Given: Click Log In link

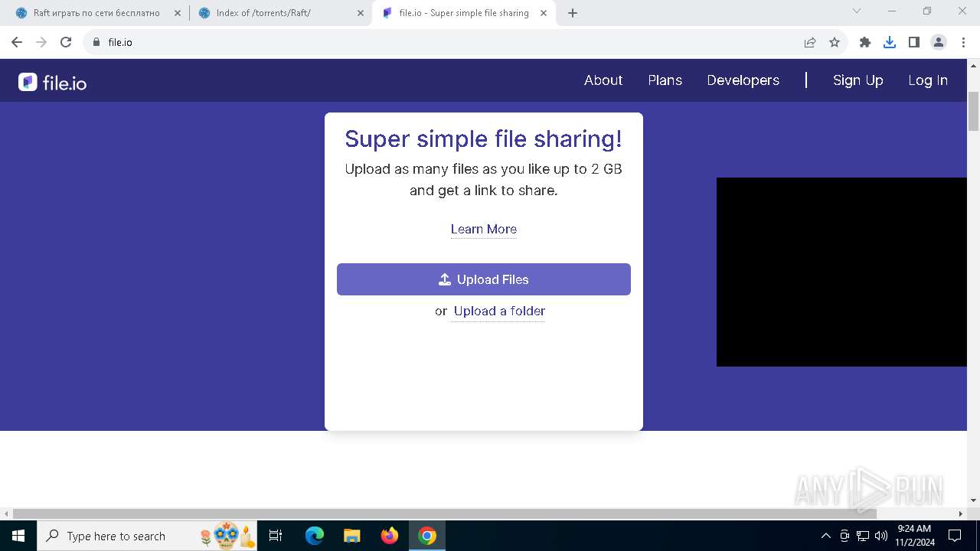Looking at the screenshot, I should point(928,80).
